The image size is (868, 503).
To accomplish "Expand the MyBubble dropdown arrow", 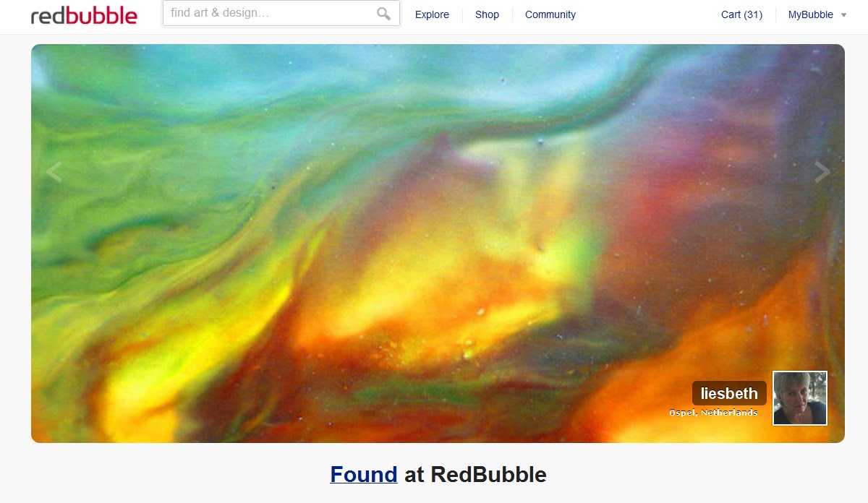I will pyautogui.click(x=843, y=15).
